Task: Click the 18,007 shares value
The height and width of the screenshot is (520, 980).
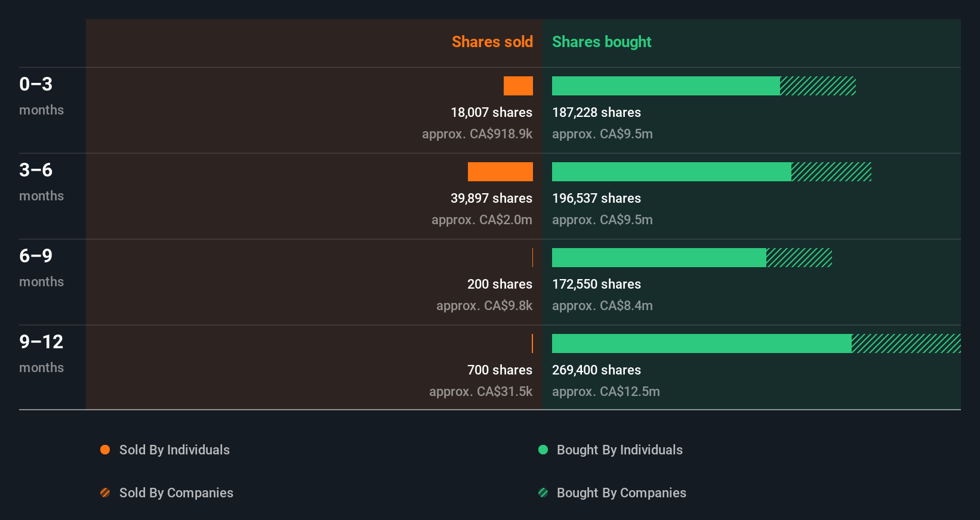Action: [x=491, y=112]
